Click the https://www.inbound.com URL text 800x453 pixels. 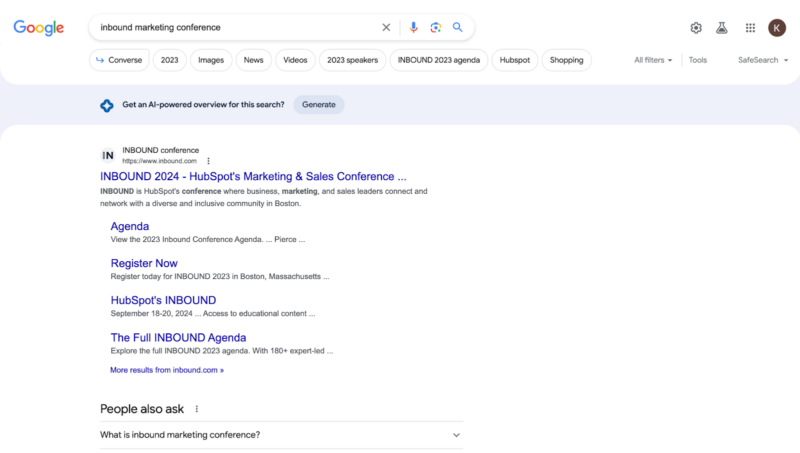159,161
